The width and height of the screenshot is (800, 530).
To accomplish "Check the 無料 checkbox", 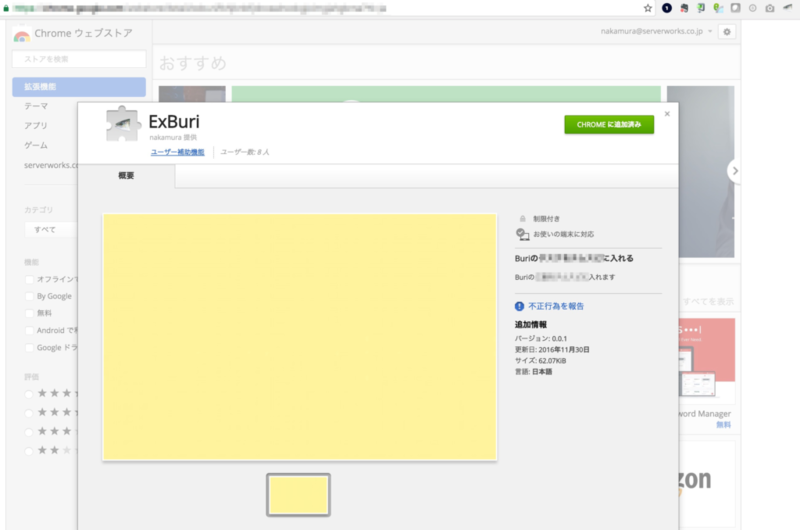I will pos(30,313).
